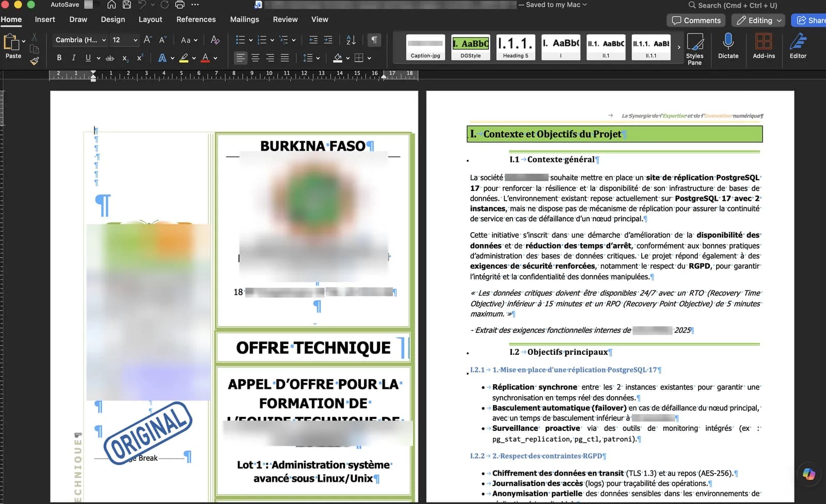Apply the DGStyle style
The image size is (826, 504).
pos(470,47)
